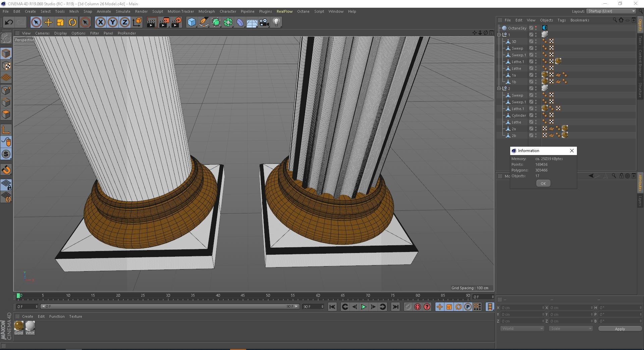Collapse the group 1 tree node
This screenshot has width=644, height=350.
tap(499, 35)
